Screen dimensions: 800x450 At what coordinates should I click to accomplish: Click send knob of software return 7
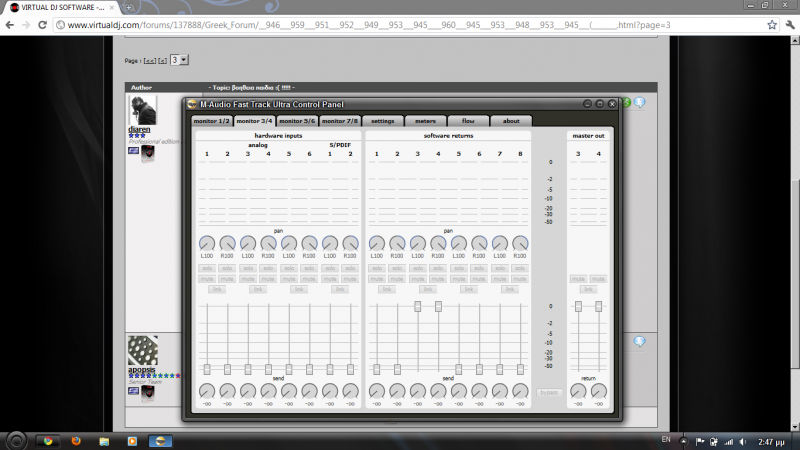(499, 391)
